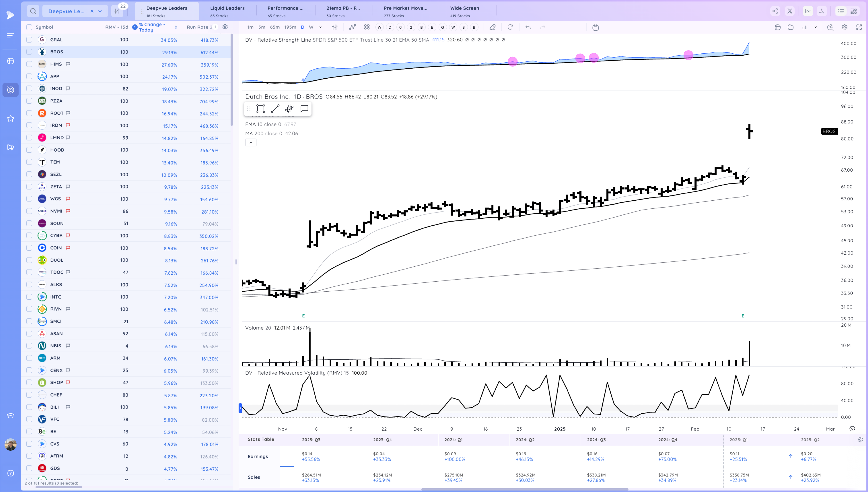Open the Deepvue Leaders list dropdown
Screen dimensions: 868x492
100,11
